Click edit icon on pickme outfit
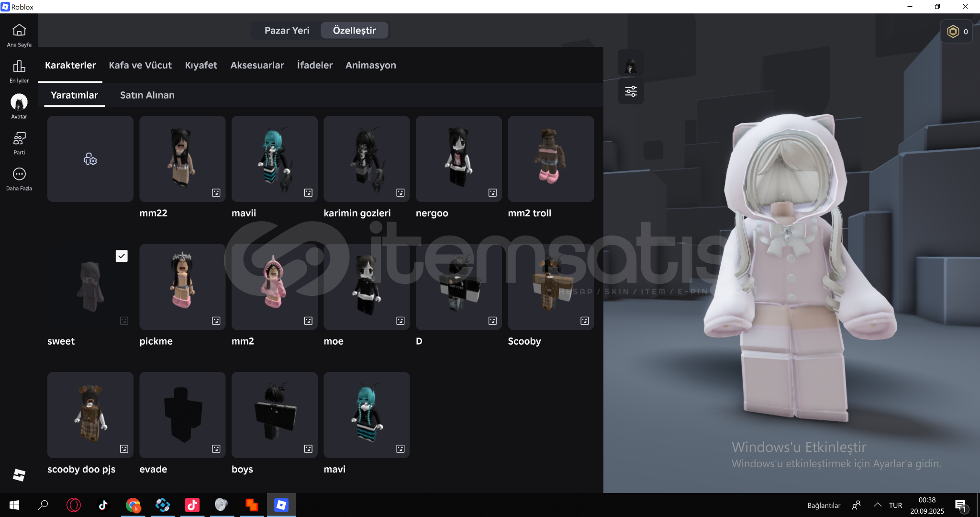Image resolution: width=980 pixels, height=517 pixels. (x=216, y=321)
